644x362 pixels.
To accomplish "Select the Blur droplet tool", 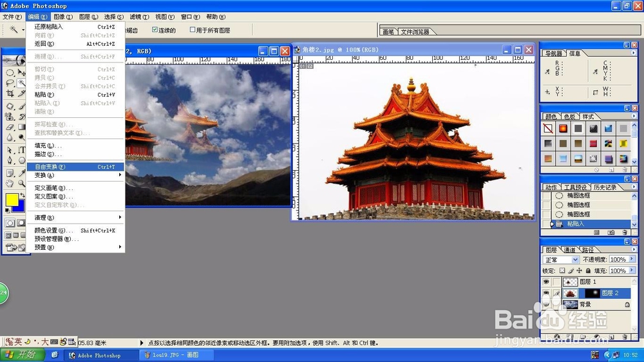I will [10, 137].
